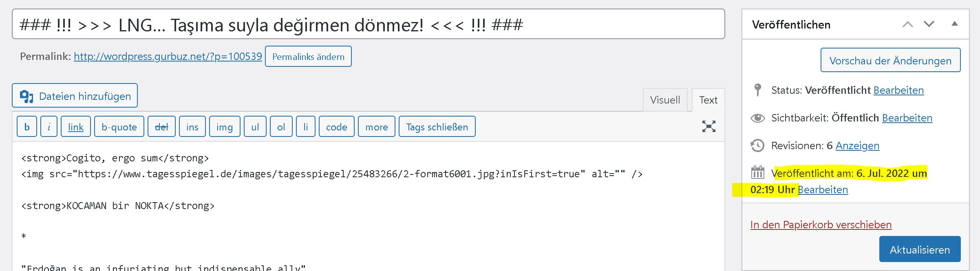
Task: Click into the post title field
Action: pyautogui.click(x=369, y=24)
